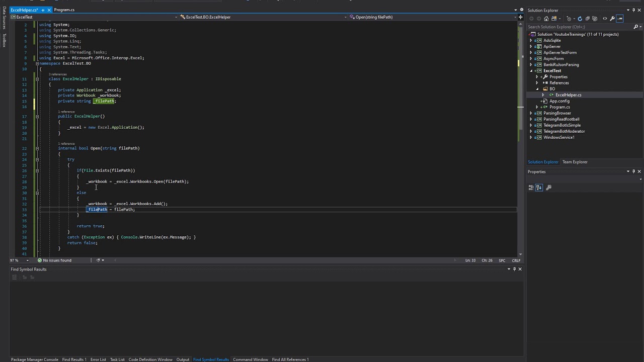Expand the ParsingBrowser project node

[531, 113]
